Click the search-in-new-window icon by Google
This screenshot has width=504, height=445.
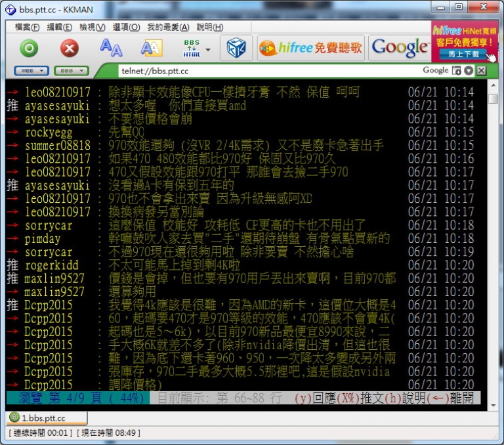click(x=457, y=70)
